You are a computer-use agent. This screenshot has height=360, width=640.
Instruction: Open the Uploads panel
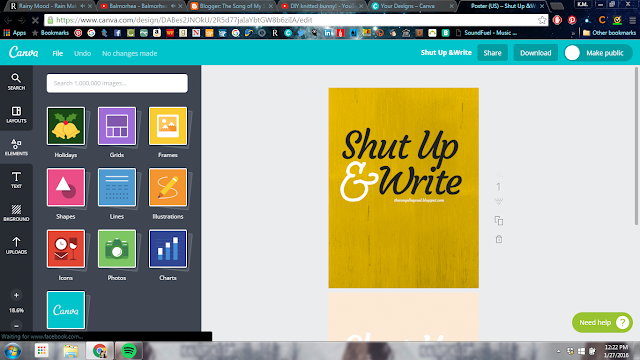point(16,245)
